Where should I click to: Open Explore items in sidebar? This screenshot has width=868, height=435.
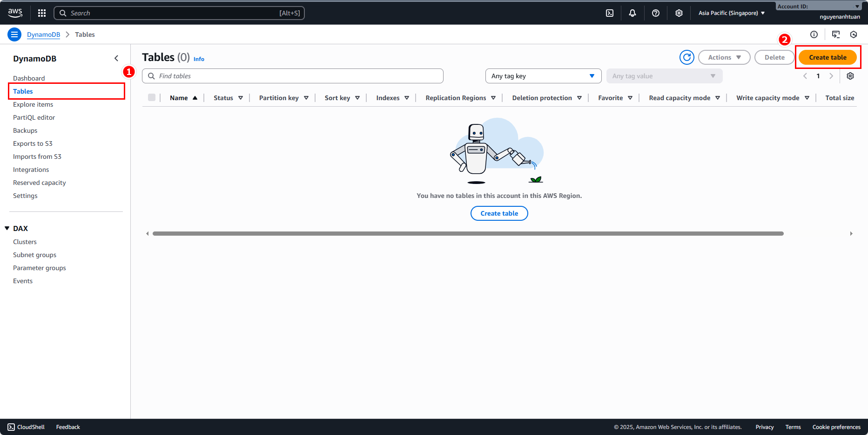(33, 104)
